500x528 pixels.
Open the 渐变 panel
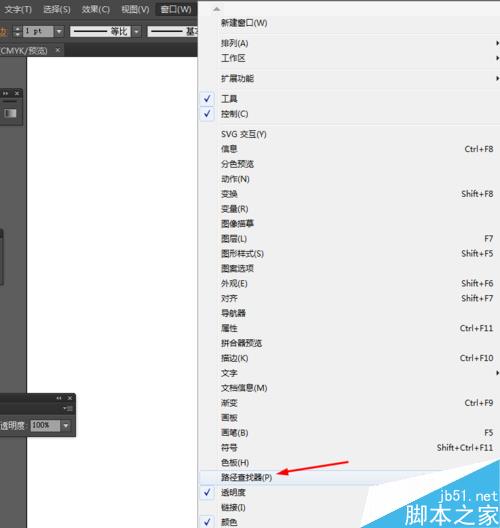[x=350, y=403]
